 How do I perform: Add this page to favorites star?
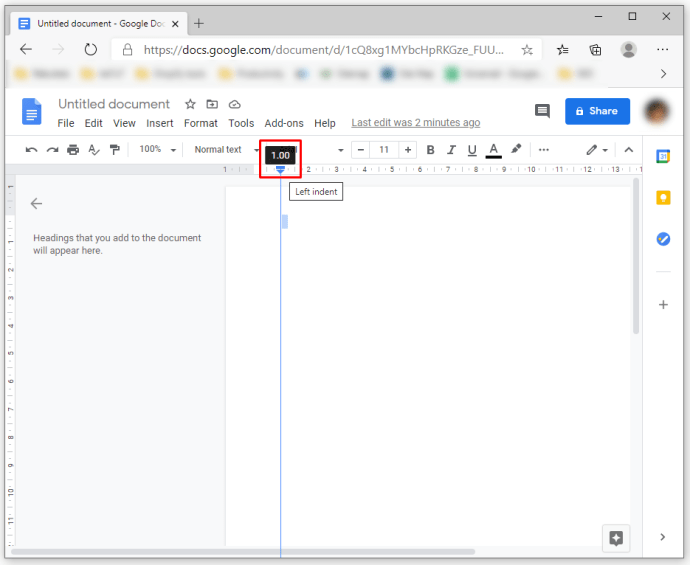click(x=527, y=50)
